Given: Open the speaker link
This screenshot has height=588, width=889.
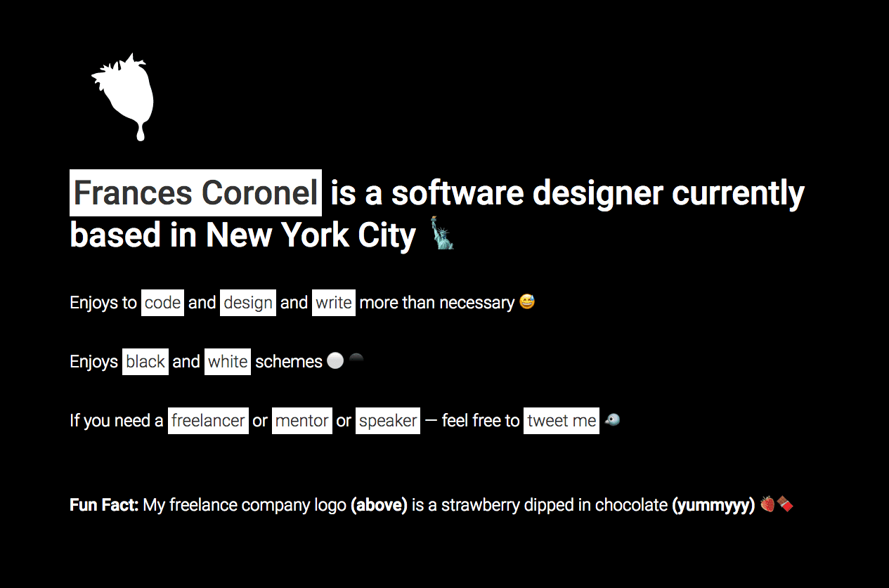Looking at the screenshot, I should point(388,421).
